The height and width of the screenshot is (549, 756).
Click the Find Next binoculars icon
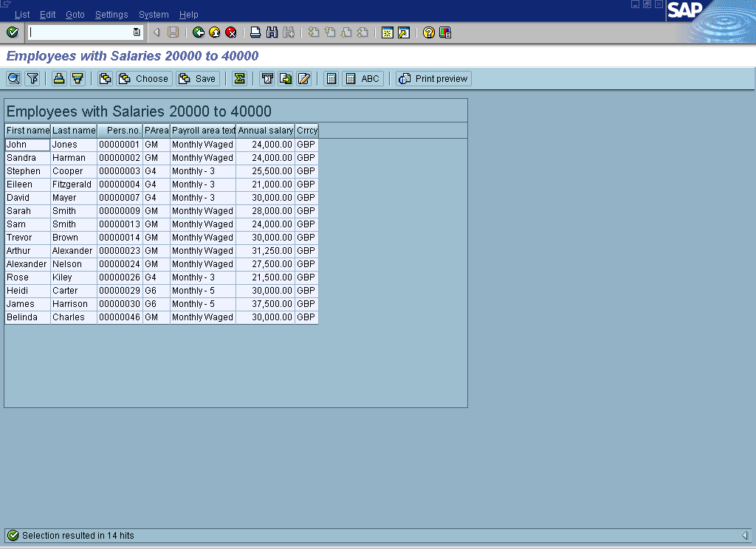click(x=289, y=32)
